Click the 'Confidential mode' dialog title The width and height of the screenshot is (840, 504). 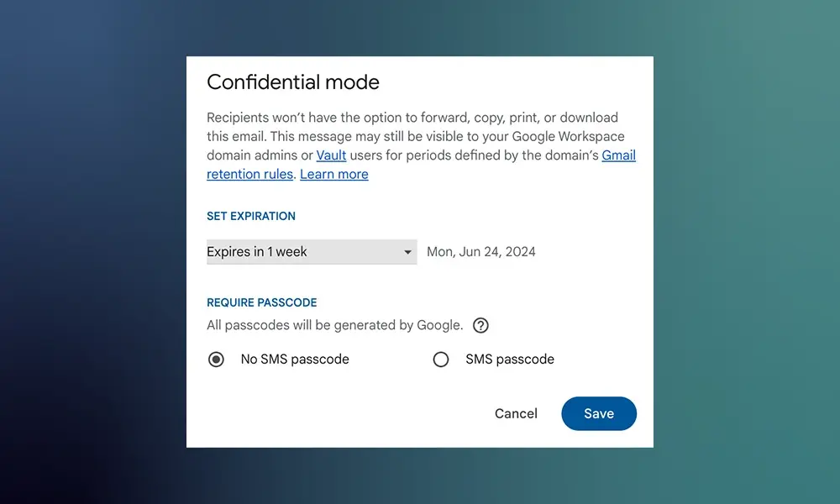(x=293, y=82)
